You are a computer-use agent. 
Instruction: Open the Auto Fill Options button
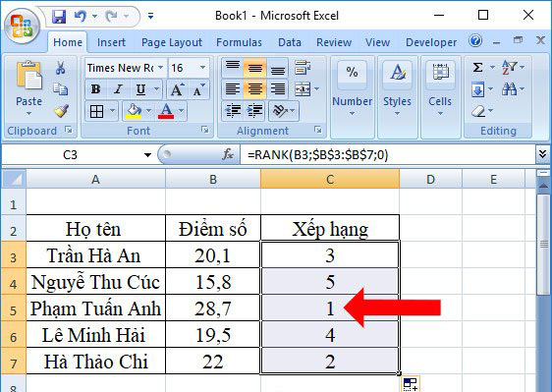411,384
